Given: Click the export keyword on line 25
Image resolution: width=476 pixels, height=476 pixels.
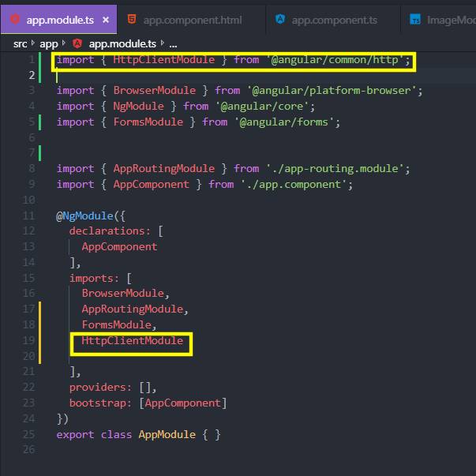Looking at the screenshot, I should (x=75, y=435).
